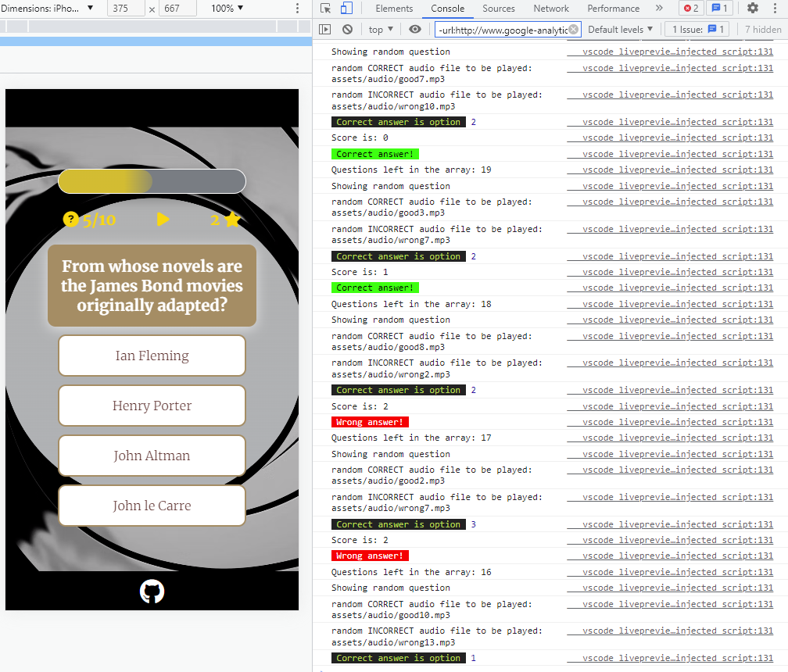The image size is (788, 672).
Task: Select log text 'Questions left in the array: 18'
Action: coord(411,304)
